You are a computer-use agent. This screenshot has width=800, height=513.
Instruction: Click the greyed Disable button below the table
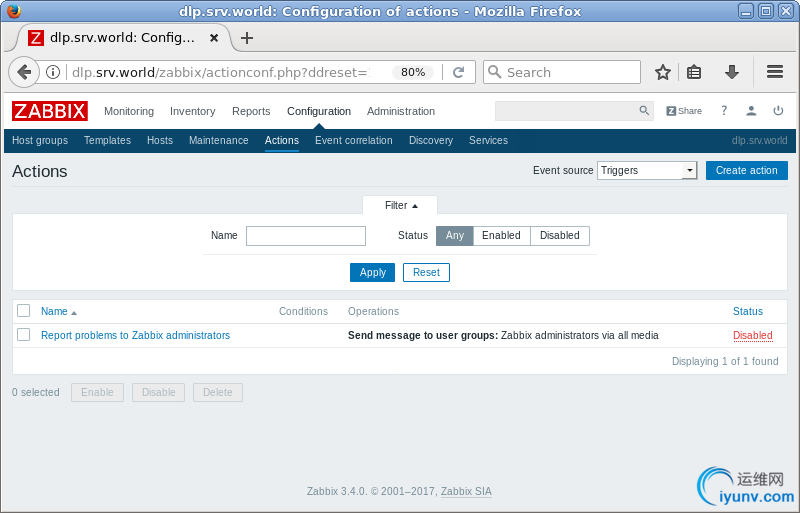click(x=158, y=393)
